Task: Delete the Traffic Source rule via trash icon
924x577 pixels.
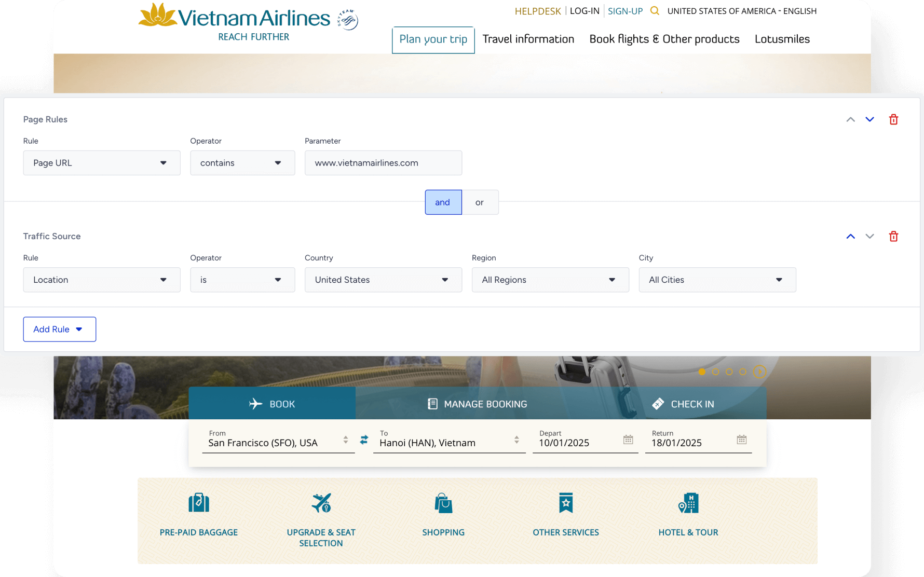Action: click(893, 237)
